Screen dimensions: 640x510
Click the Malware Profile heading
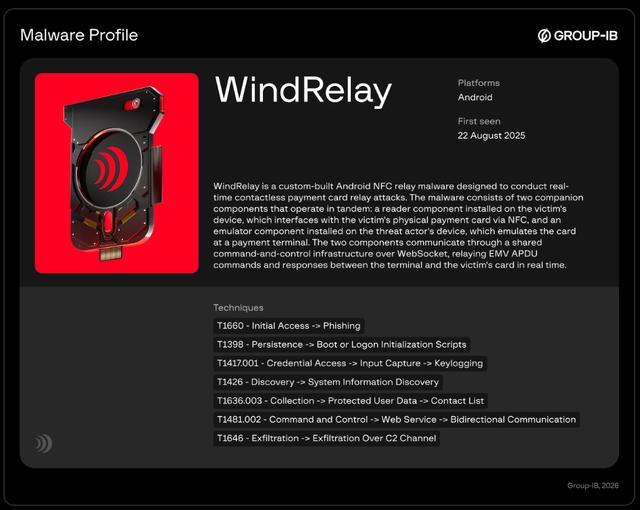[x=79, y=35]
